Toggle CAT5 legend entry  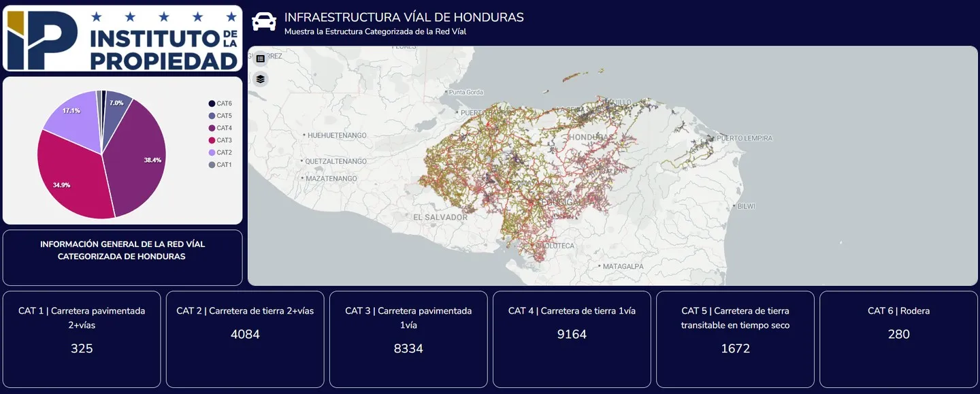(220, 116)
